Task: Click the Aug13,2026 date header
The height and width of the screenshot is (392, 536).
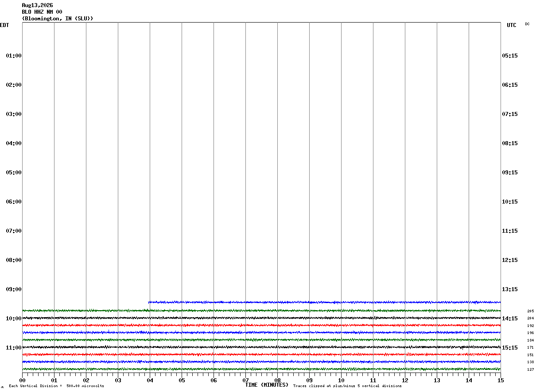Action: point(37,5)
